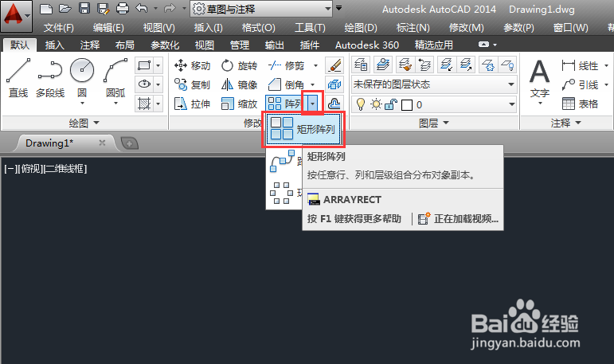
Task: Expand the 绘图 draw panel title
Action: (84, 123)
